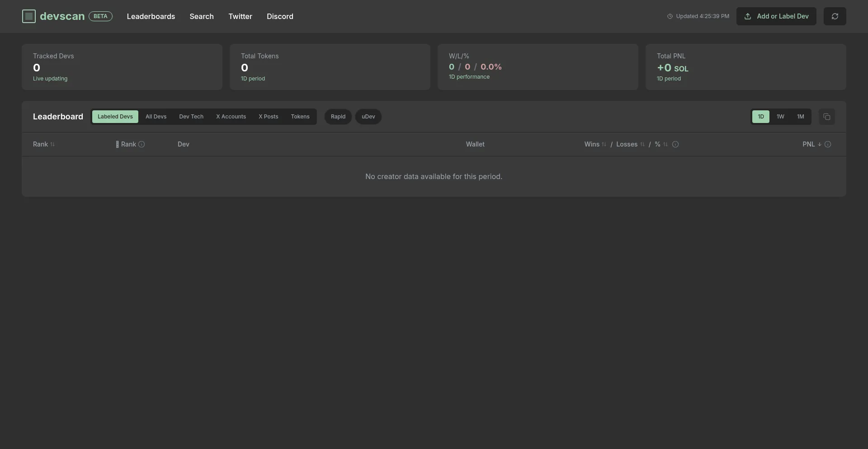
Task: Click the info icon next to PNL header
Action: point(828,144)
